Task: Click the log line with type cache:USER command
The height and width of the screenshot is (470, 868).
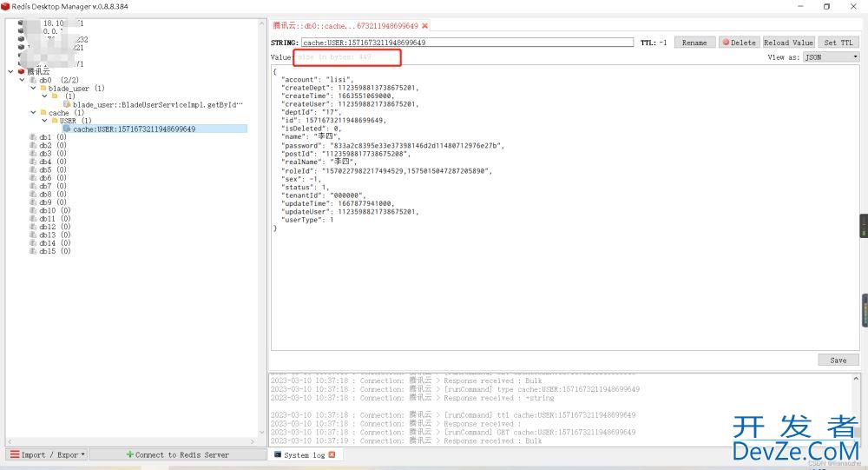Action: click(x=455, y=389)
